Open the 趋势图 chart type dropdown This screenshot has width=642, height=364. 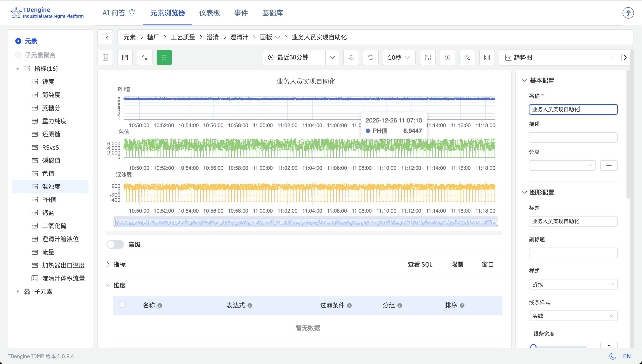tap(613, 57)
